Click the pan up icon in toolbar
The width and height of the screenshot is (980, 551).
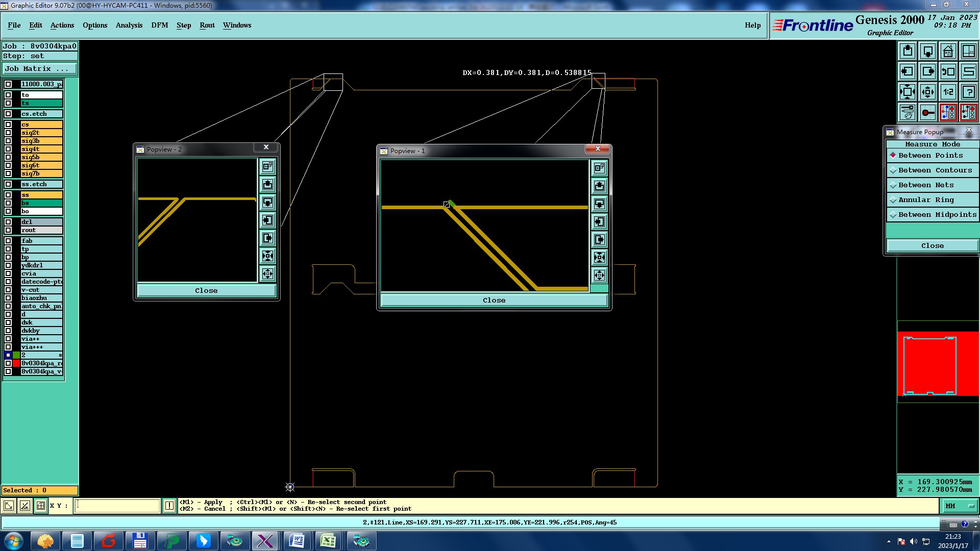908,51
